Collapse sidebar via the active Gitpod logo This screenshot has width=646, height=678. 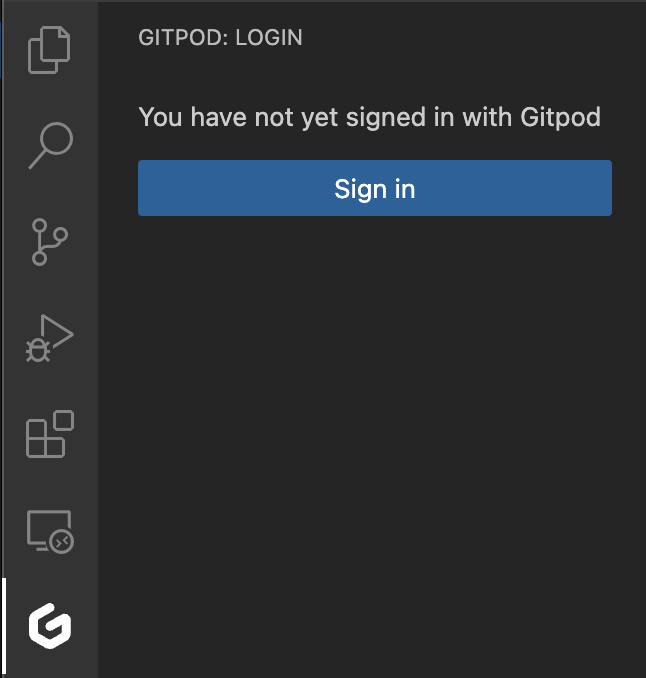coord(50,626)
